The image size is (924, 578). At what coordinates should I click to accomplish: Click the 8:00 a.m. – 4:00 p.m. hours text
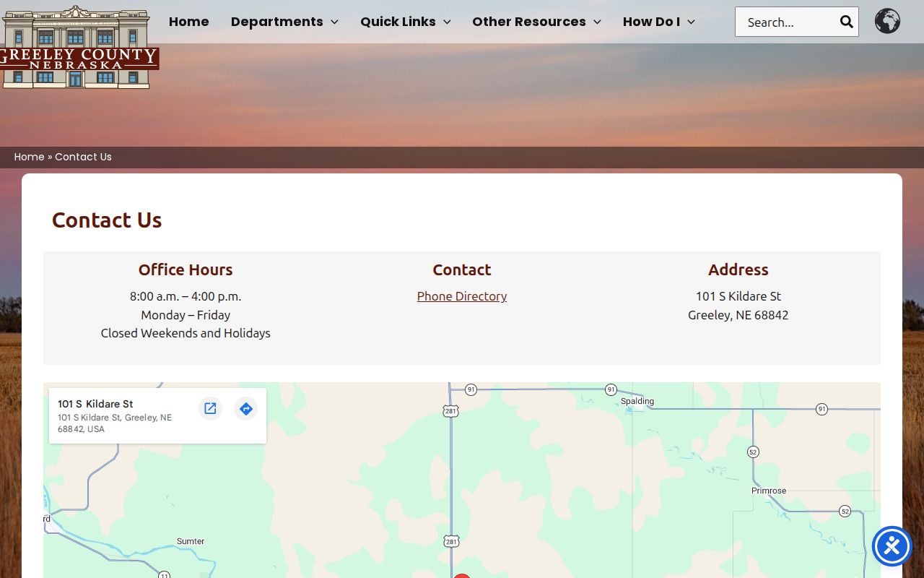pos(186,296)
